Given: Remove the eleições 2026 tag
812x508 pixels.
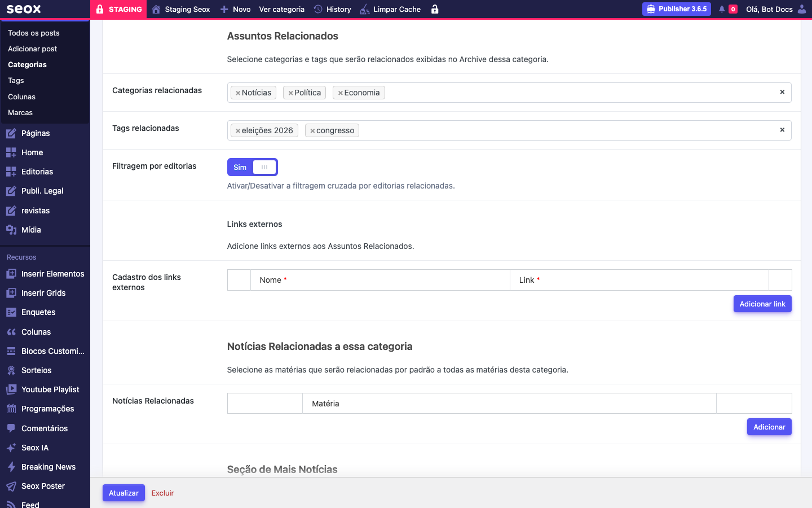Looking at the screenshot, I should click(x=238, y=131).
